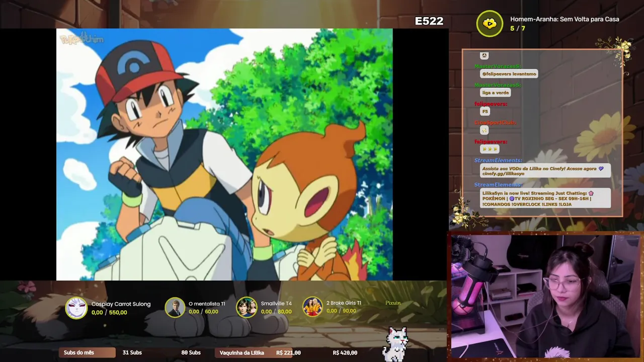Open the cinefy.gg/lilikasyn chat message
The width and height of the screenshot is (644, 362).
coord(545,171)
